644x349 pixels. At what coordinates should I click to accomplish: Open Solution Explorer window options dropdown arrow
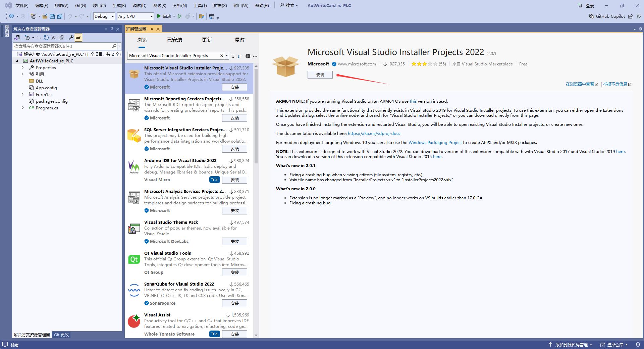coord(106,29)
